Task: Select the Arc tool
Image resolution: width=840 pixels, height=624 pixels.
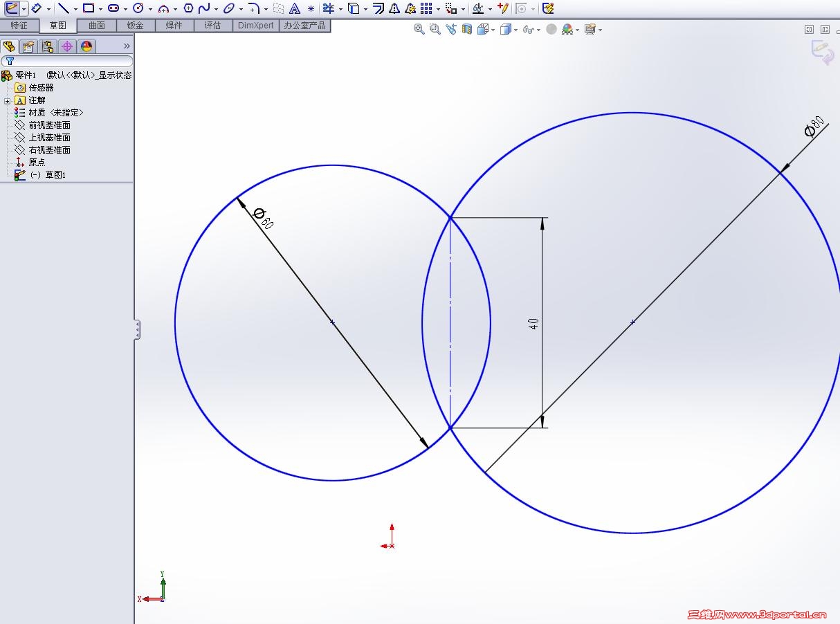Action: click(x=163, y=8)
